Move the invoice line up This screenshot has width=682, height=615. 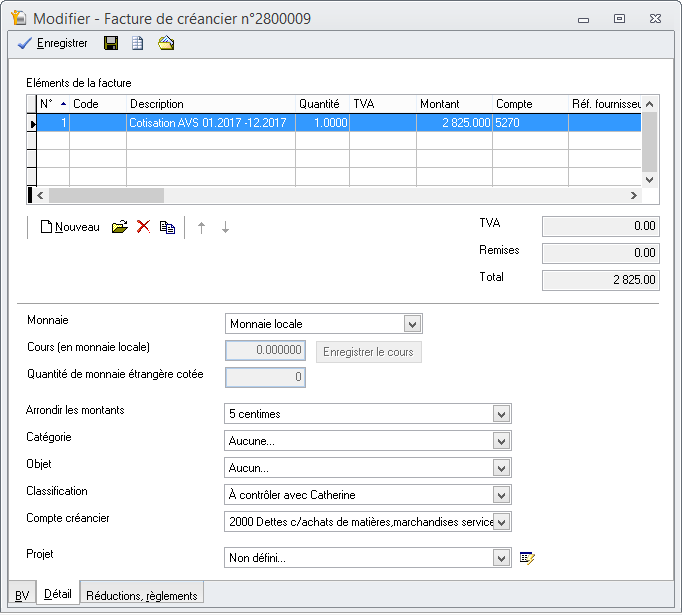click(x=201, y=227)
